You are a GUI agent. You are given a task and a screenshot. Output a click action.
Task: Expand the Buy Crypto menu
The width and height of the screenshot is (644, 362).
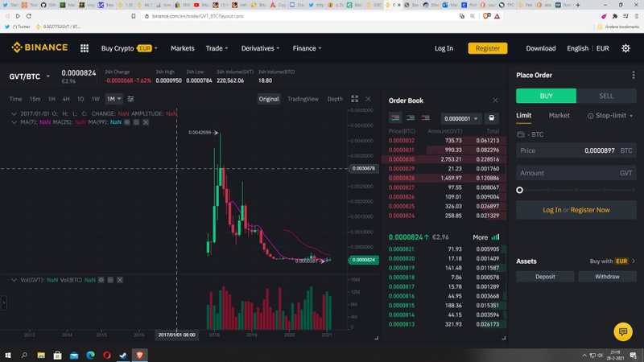pyautogui.click(x=130, y=48)
